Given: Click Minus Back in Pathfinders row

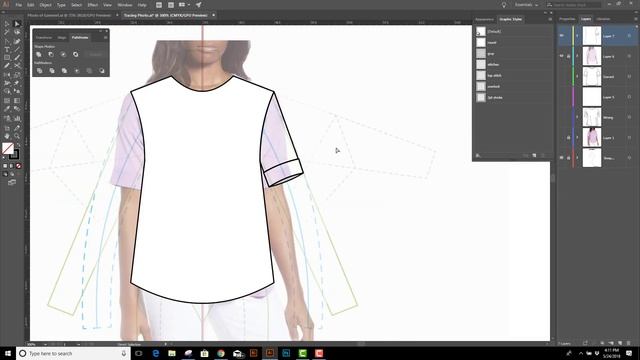Looking at the screenshot, I should [102, 71].
